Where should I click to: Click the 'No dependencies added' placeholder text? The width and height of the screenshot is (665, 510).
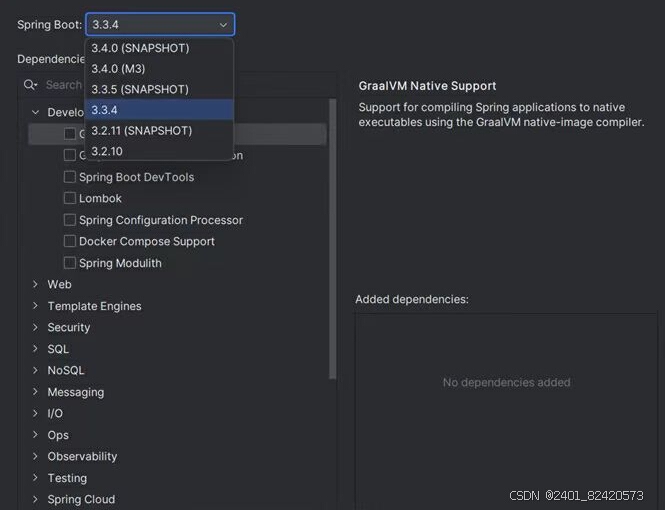(x=506, y=382)
